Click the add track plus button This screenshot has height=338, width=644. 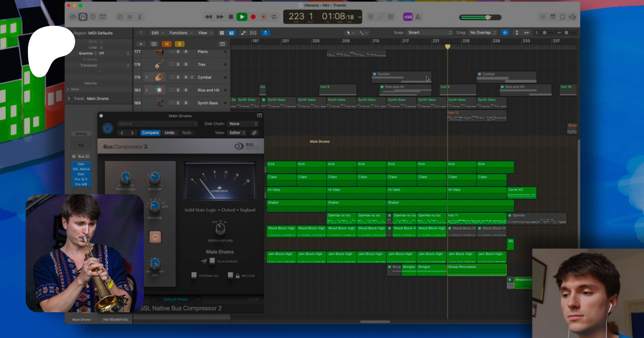[141, 44]
